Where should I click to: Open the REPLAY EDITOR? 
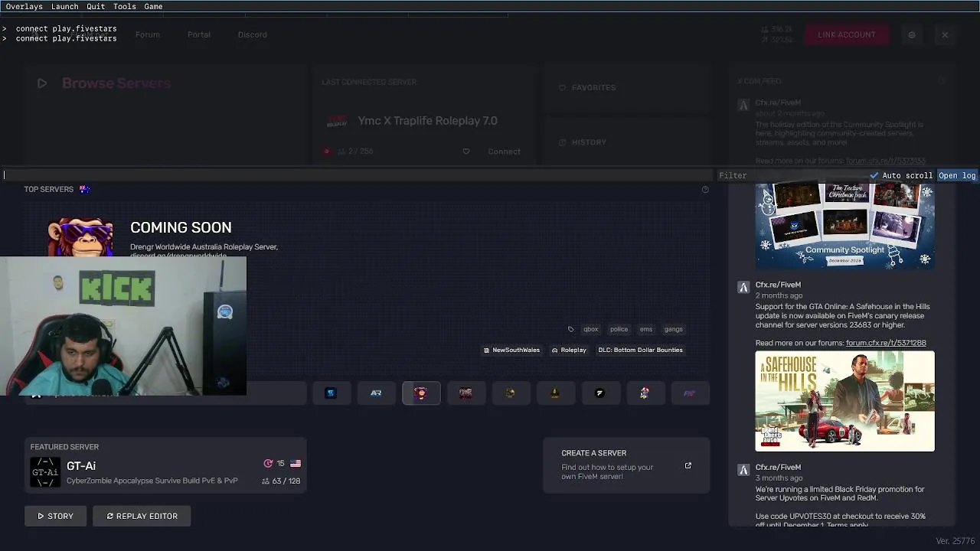coord(142,516)
